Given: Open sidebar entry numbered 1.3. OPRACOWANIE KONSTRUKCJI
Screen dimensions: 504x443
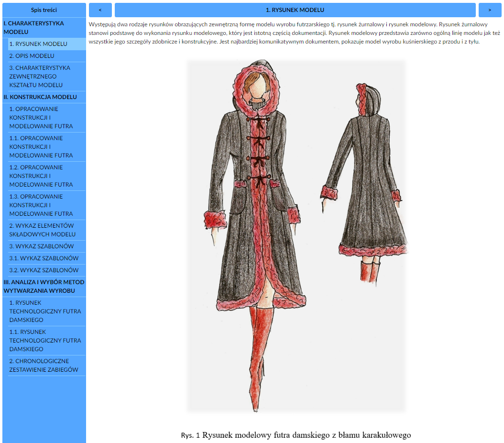Looking at the screenshot, I should click(x=47, y=205).
